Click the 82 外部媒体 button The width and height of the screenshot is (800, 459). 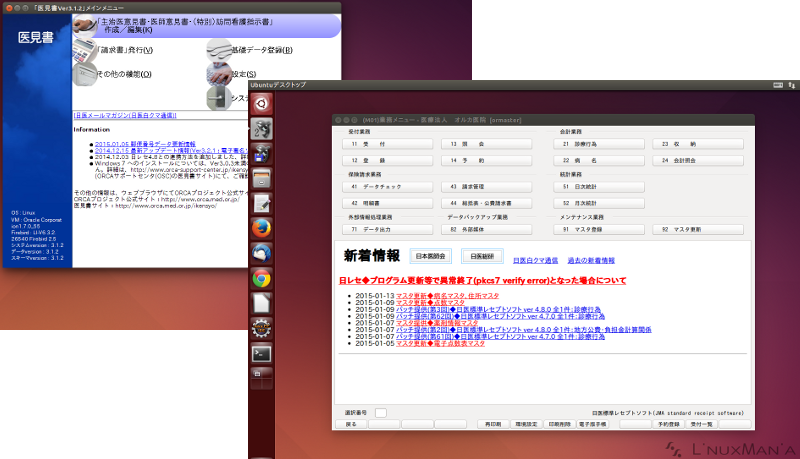tap(487, 230)
